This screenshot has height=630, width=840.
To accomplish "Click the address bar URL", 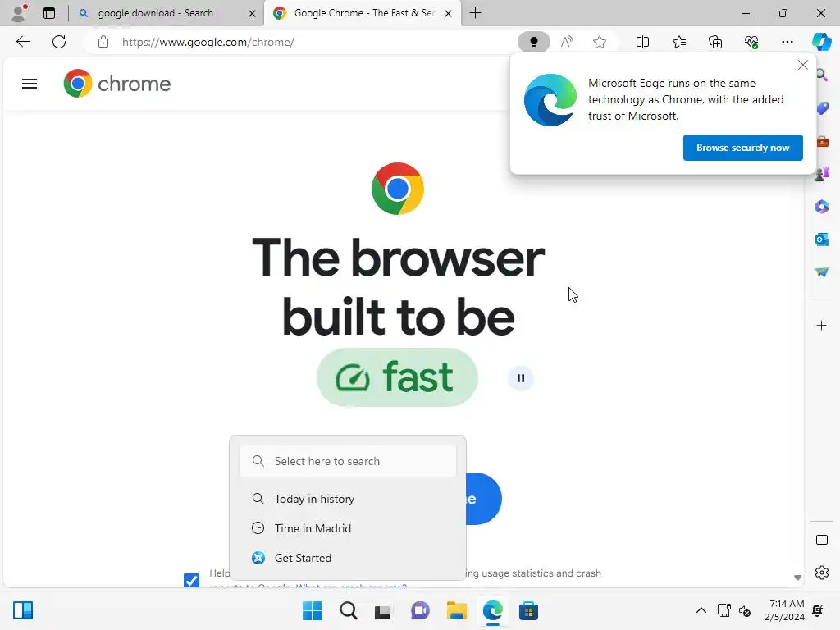I will click(208, 42).
